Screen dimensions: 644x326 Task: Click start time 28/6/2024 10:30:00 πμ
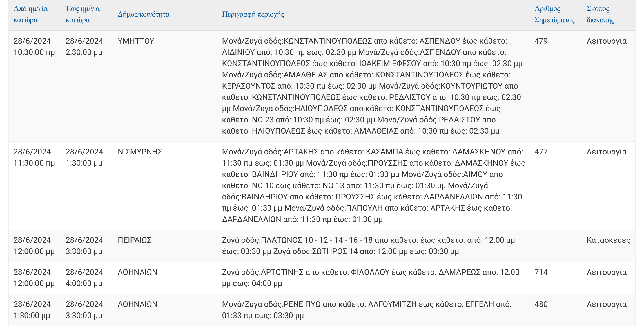pos(34,47)
